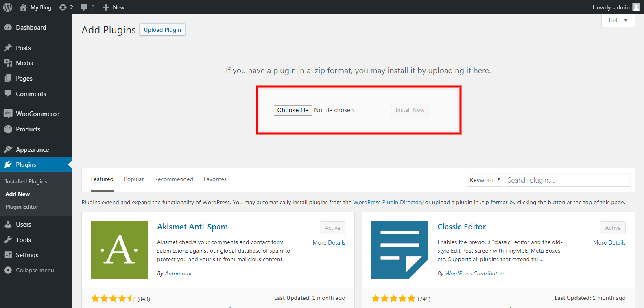Screen dimensions: 644x308
Task: Open the Settings sliders icon
Action: click(8, 255)
